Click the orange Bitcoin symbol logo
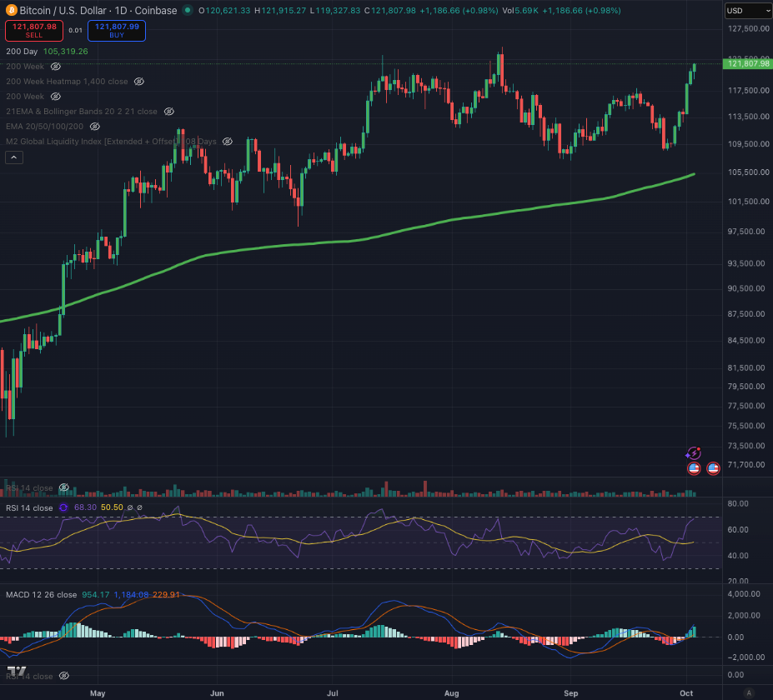 11,10
